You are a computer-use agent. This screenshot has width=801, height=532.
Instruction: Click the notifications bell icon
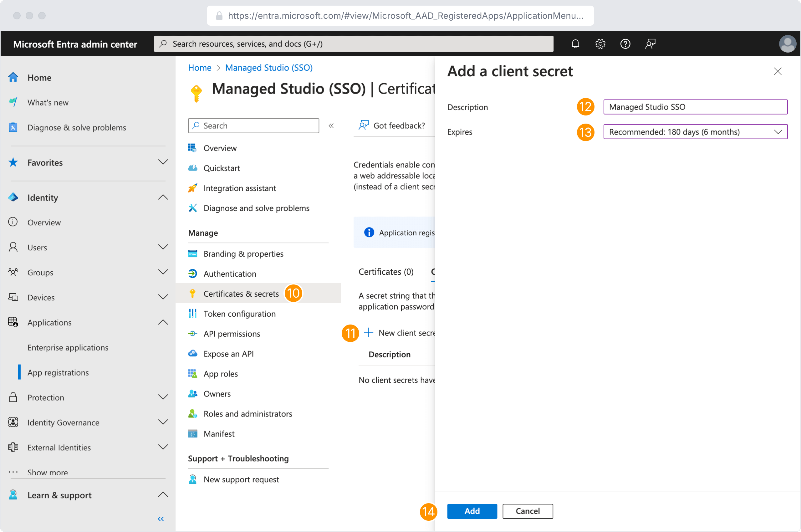coord(575,44)
